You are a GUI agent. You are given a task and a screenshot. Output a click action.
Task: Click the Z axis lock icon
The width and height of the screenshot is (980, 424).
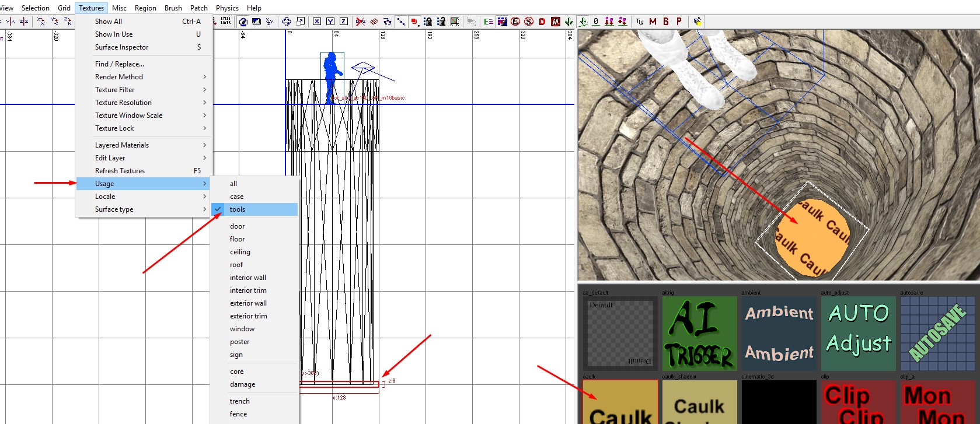(x=344, y=22)
